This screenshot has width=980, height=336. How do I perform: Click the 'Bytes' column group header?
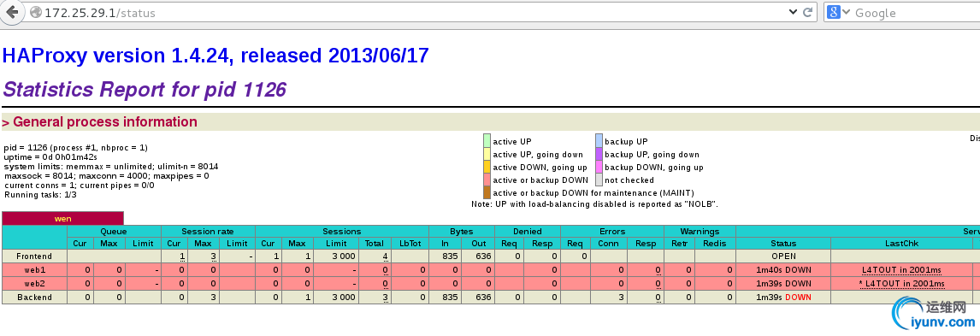click(462, 231)
